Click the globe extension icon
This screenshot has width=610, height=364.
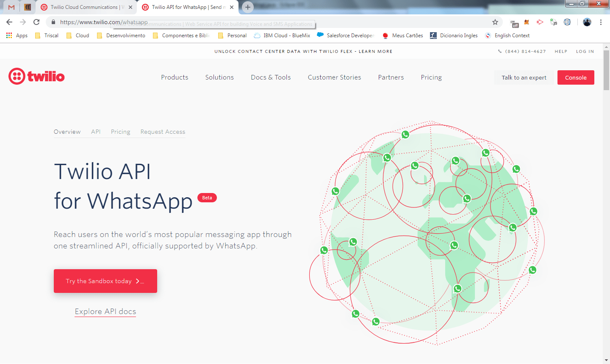point(567,22)
